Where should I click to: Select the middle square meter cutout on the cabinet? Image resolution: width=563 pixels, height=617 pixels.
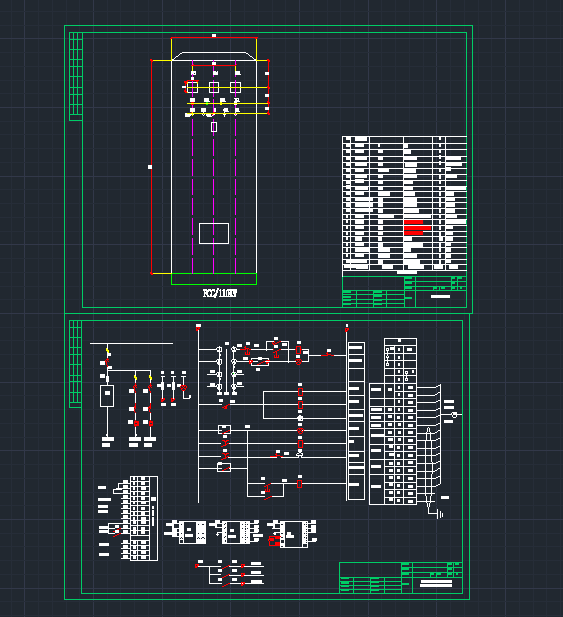point(214,87)
